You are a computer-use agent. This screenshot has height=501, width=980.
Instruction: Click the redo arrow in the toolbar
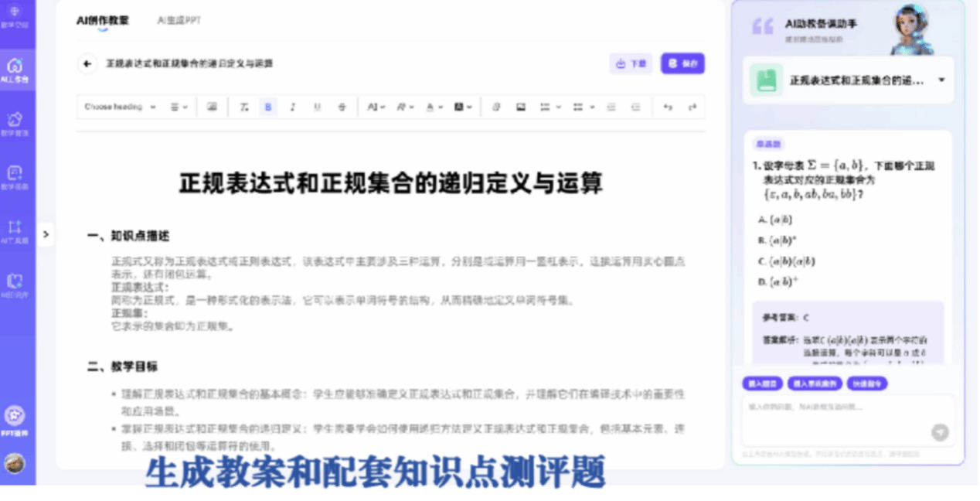click(692, 107)
